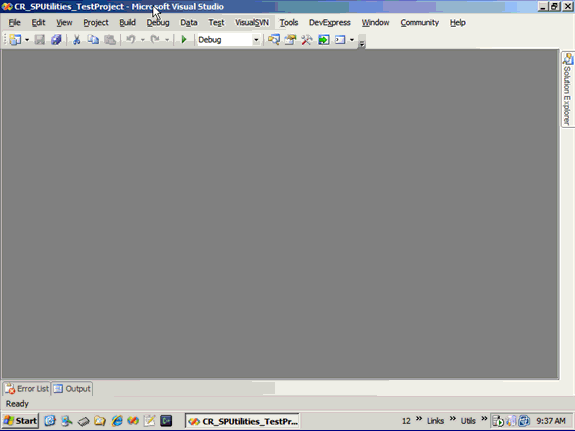575x431 pixels.
Task: Click the Cut scissors icon
Action: 76,40
